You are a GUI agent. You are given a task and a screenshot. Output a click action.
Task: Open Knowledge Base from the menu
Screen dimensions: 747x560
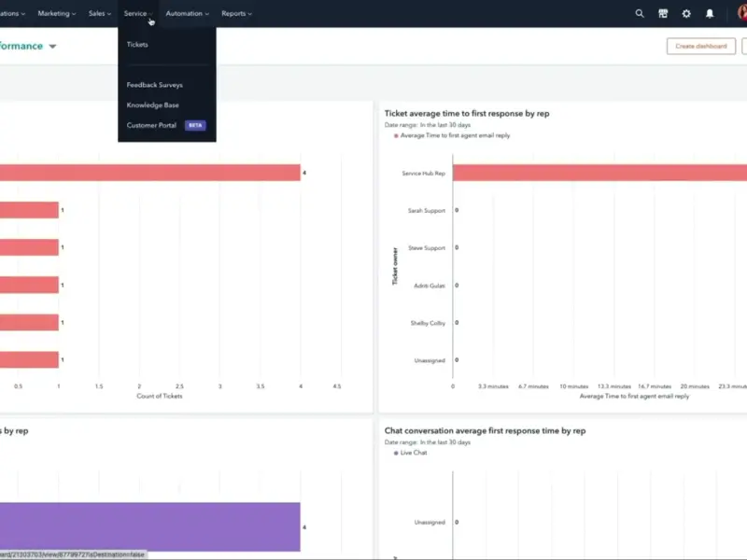152,105
